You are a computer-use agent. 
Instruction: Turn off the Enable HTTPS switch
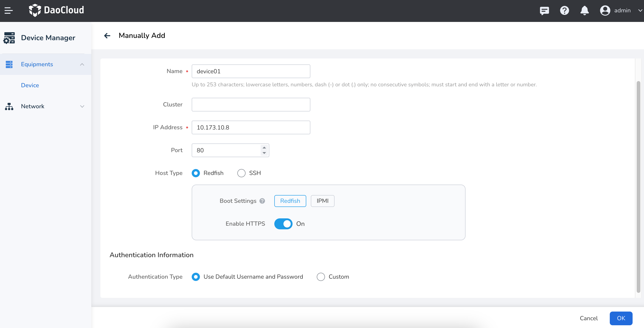coord(283,224)
